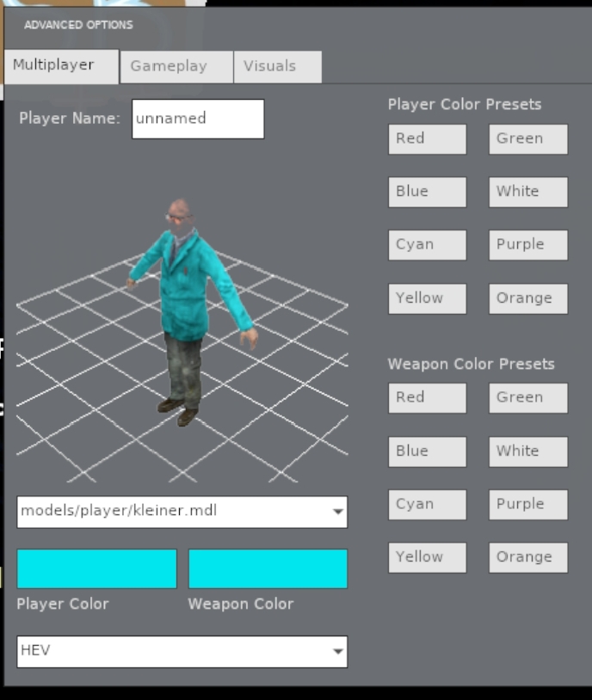Pick Yellow weapon color preset

pos(427,558)
